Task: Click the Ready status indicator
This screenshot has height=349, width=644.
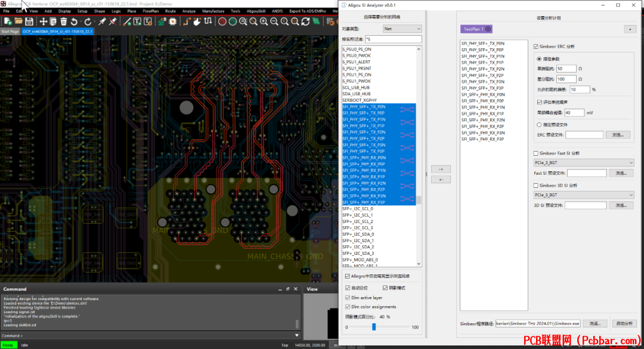Action: pos(8,345)
